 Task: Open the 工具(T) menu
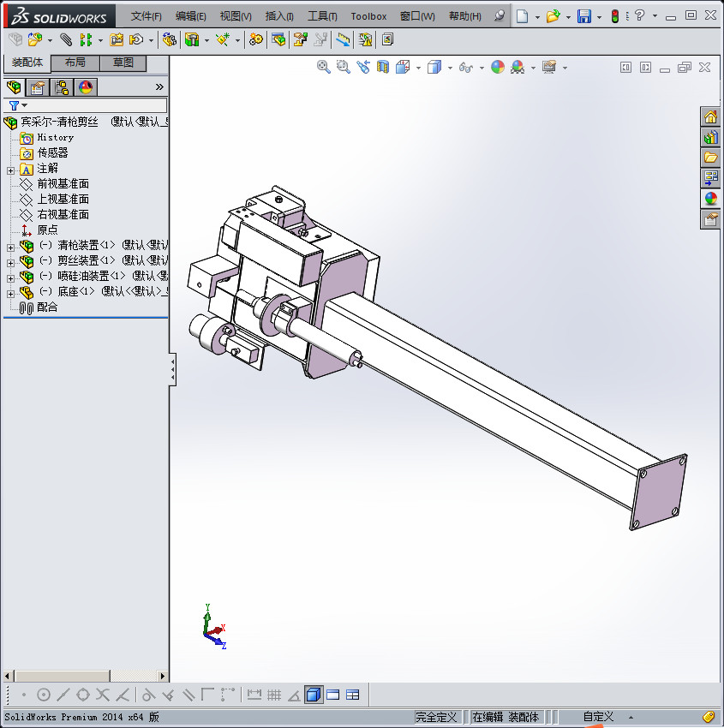tap(322, 16)
